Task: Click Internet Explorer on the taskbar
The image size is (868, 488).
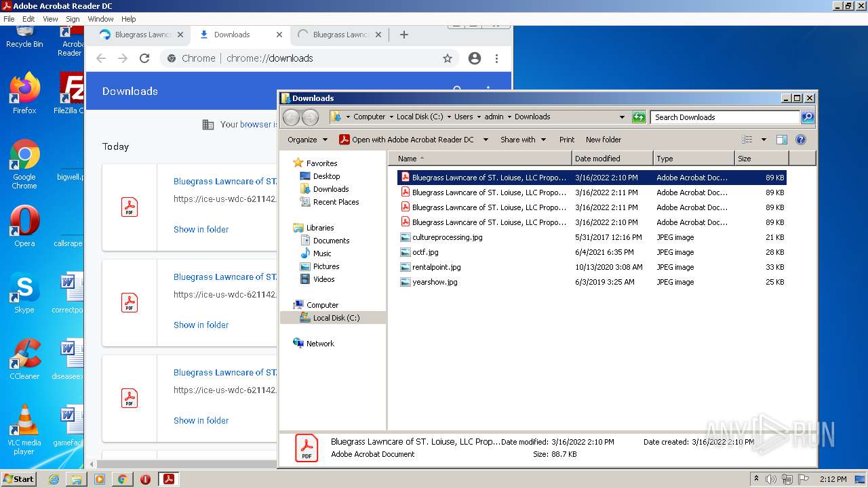Action: (x=54, y=479)
